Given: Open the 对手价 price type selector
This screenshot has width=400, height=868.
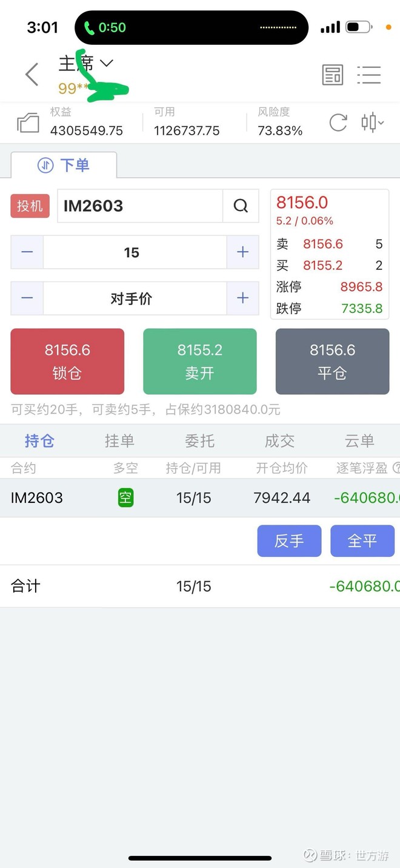Looking at the screenshot, I should [134, 298].
